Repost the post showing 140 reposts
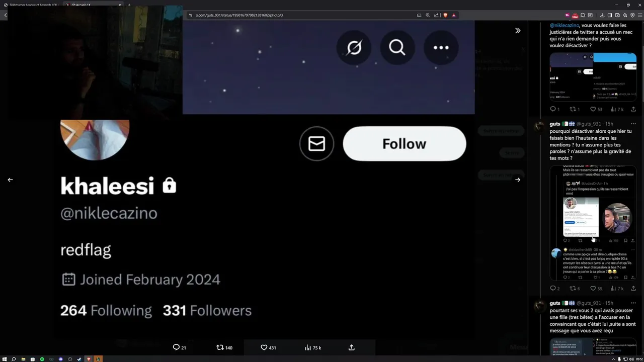Image resolution: width=644 pixels, height=362 pixels. [224, 347]
